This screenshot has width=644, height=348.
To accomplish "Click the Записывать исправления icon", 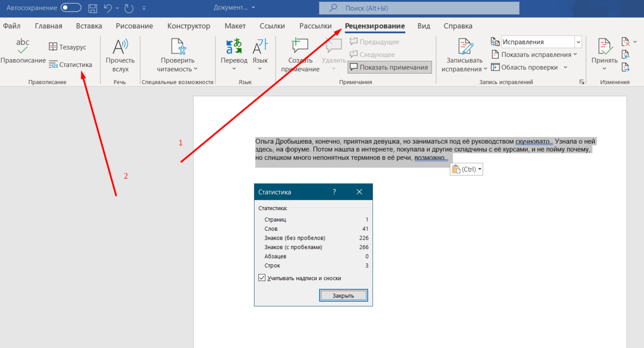I will (464, 47).
